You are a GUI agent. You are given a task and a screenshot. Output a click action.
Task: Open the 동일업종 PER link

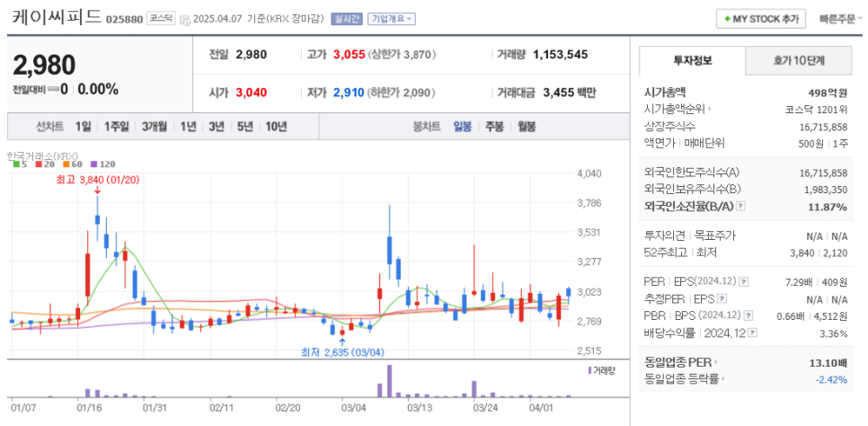pyautogui.click(x=681, y=363)
